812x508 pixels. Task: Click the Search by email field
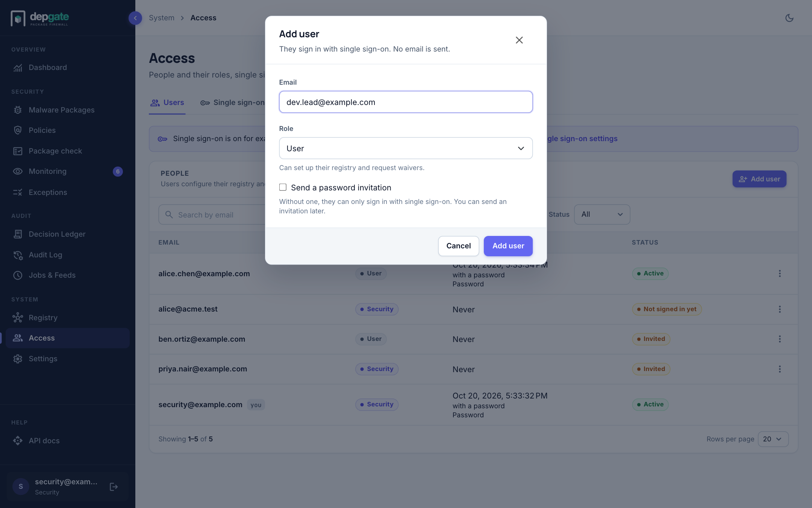tap(212, 214)
